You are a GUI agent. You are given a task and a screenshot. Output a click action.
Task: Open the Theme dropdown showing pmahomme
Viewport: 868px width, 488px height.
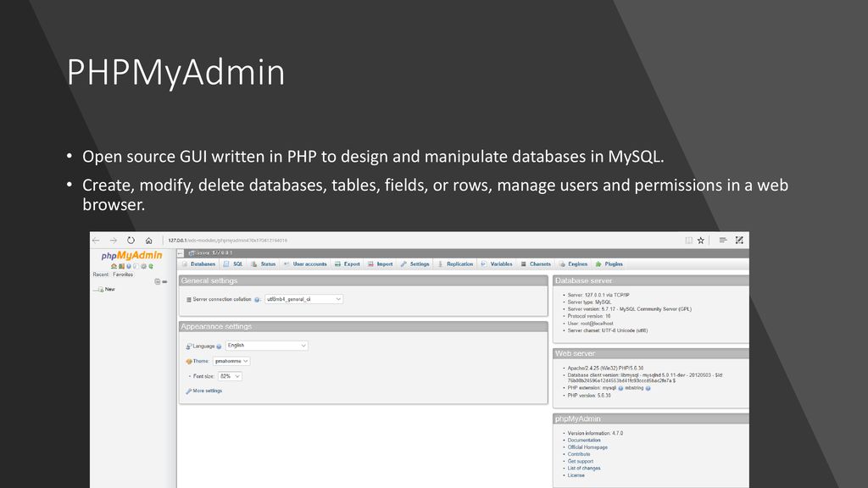tap(231, 361)
